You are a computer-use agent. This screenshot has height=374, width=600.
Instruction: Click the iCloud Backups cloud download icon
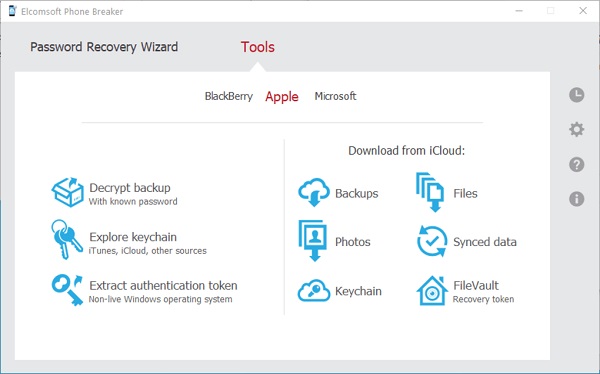click(x=314, y=192)
